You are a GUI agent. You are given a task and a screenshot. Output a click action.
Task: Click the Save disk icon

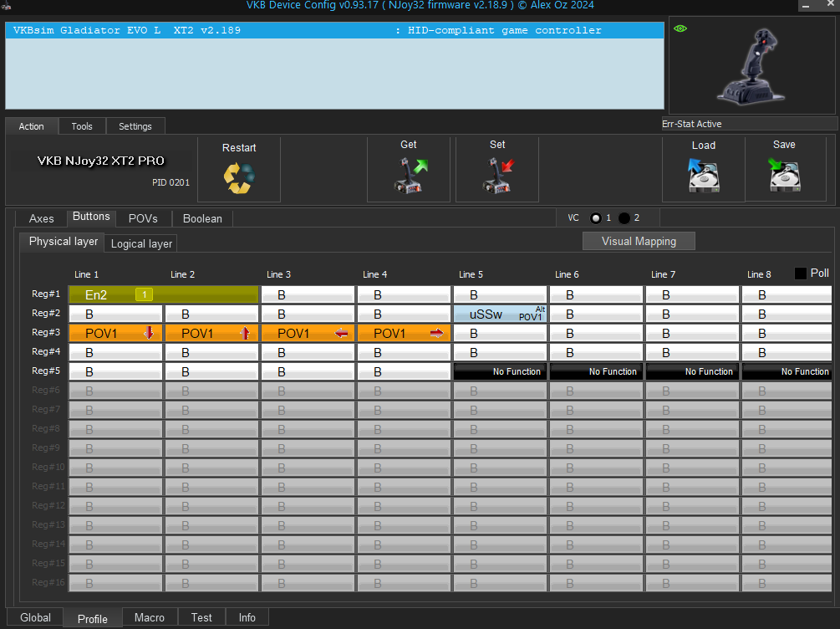click(x=784, y=175)
